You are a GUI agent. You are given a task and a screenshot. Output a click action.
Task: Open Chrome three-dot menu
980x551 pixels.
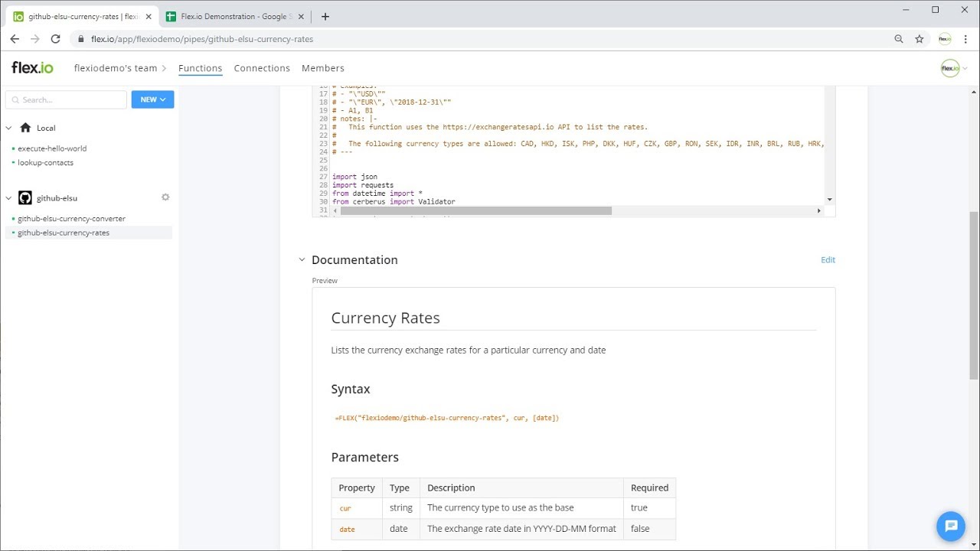click(x=965, y=39)
